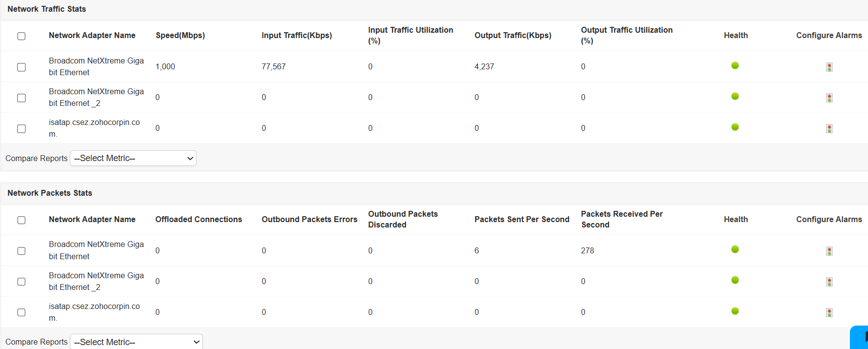868x349 pixels.
Task: Configure alarms for Broadcom Ethernet _2 packets row
Action: coord(829,282)
